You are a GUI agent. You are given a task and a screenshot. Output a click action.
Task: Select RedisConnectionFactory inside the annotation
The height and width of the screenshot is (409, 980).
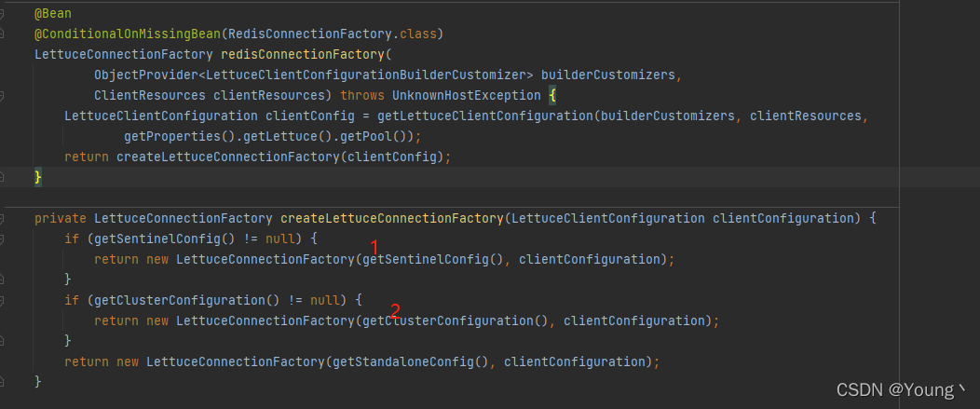(x=312, y=34)
